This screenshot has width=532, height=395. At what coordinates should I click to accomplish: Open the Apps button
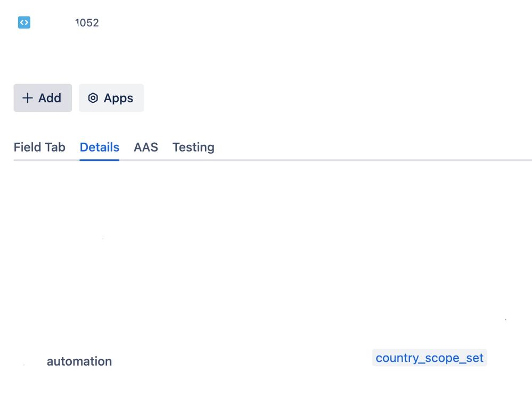[x=111, y=98]
